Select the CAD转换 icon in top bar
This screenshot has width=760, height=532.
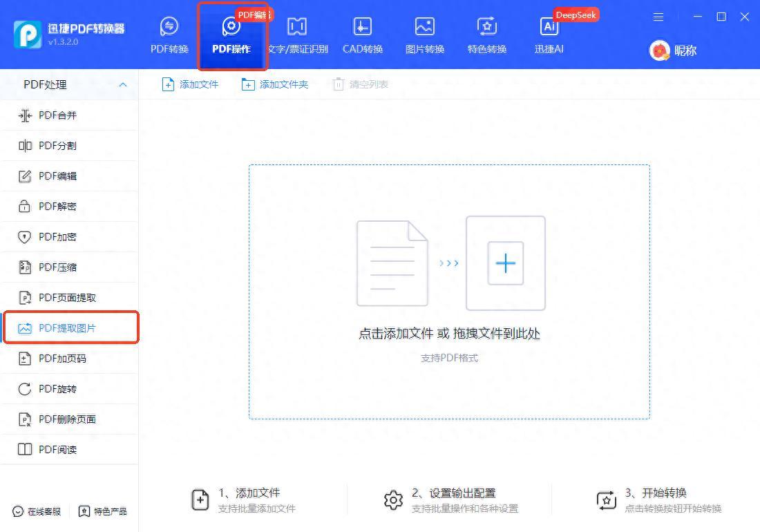coord(363,28)
